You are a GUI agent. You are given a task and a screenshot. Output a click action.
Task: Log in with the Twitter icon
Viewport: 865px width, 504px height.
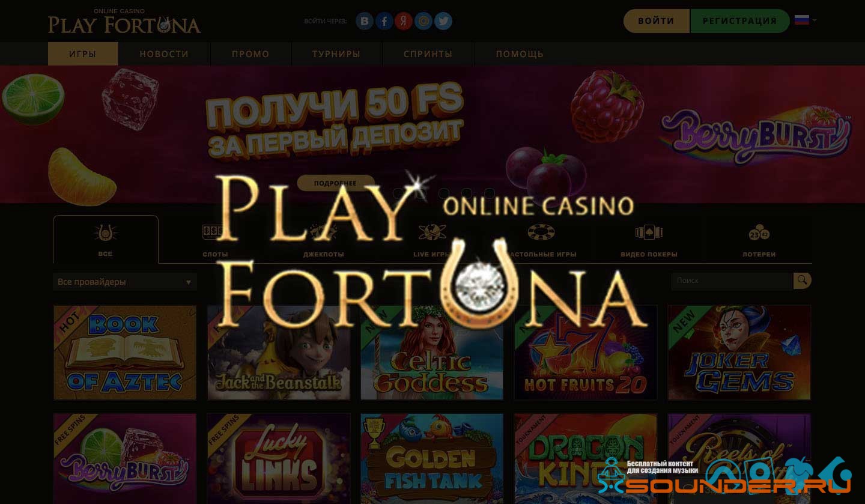[443, 21]
